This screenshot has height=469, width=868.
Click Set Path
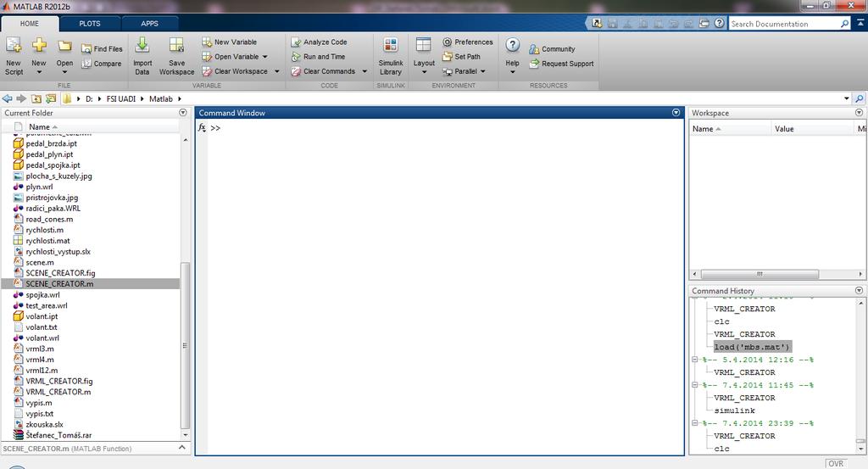(x=461, y=57)
